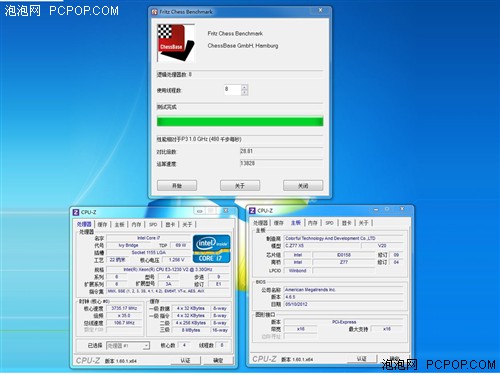Click the core speed value 3735.17 MHz
500x375 pixels.
pos(125,308)
